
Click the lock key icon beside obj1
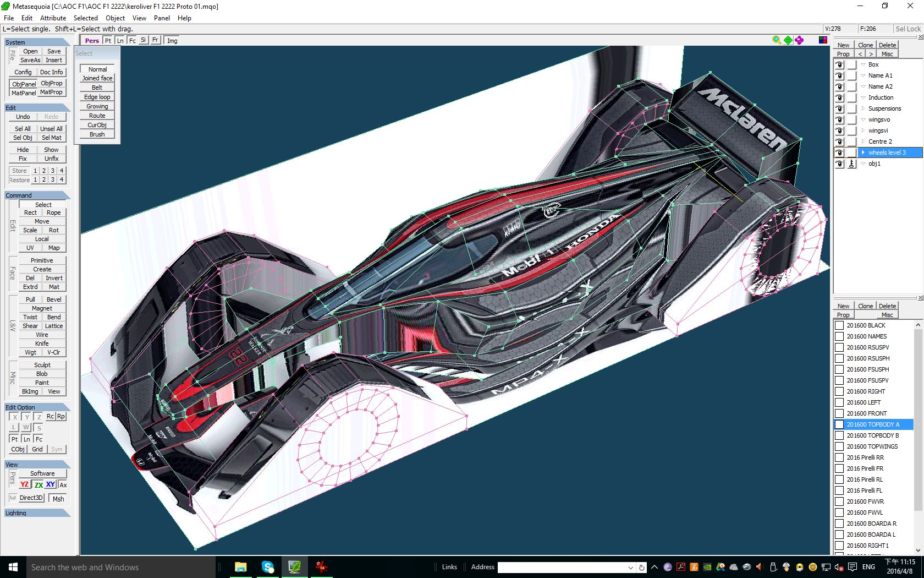click(x=851, y=163)
